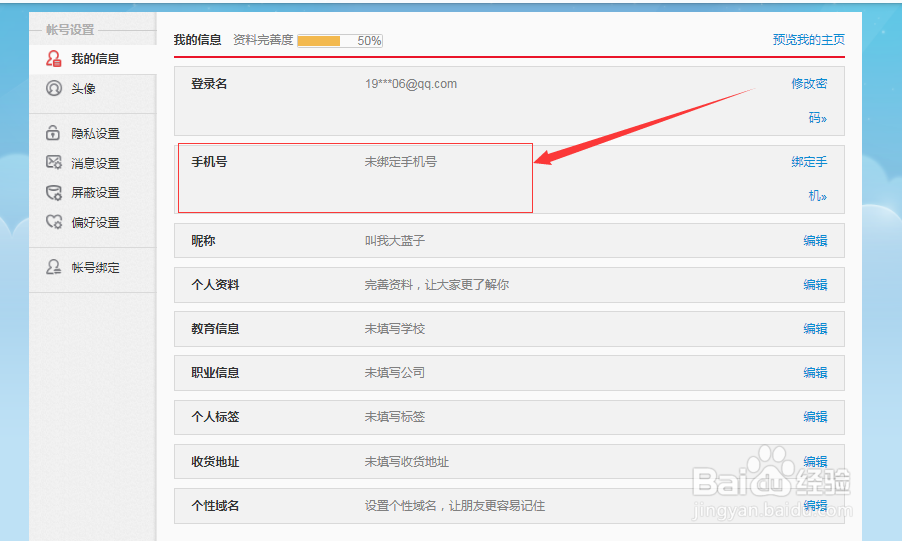Click 预览我的主页 link
Screen dimensions: 902x541
(x=808, y=40)
